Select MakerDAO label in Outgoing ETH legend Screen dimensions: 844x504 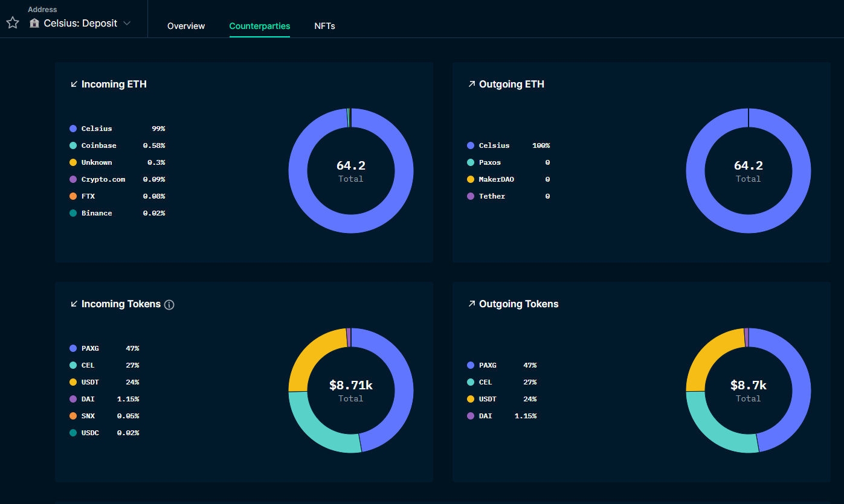pos(497,179)
